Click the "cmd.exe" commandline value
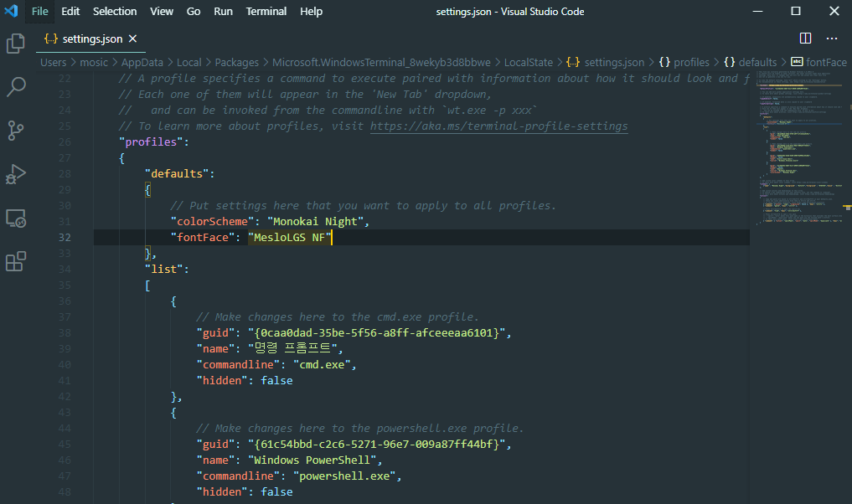Screen dimensions: 852x504 tap(322, 365)
